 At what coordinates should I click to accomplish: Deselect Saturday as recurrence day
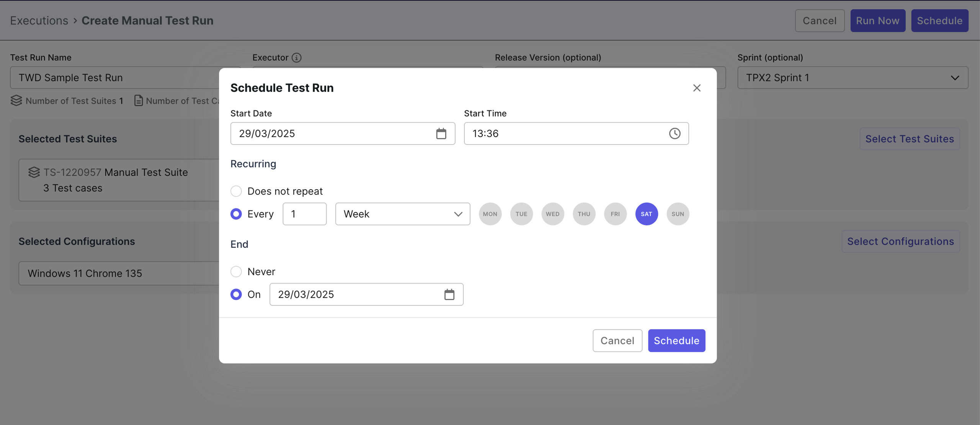pyautogui.click(x=646, y=214)
